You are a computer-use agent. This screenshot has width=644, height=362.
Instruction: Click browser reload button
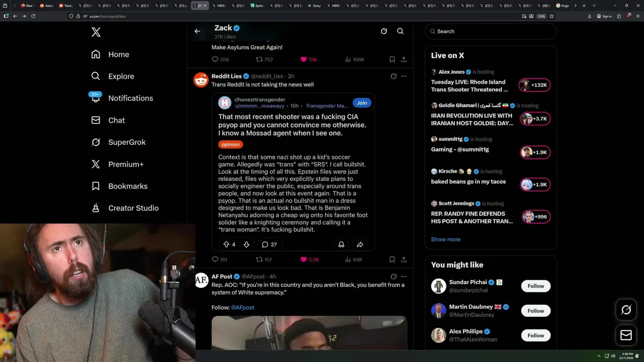(33, 16)
